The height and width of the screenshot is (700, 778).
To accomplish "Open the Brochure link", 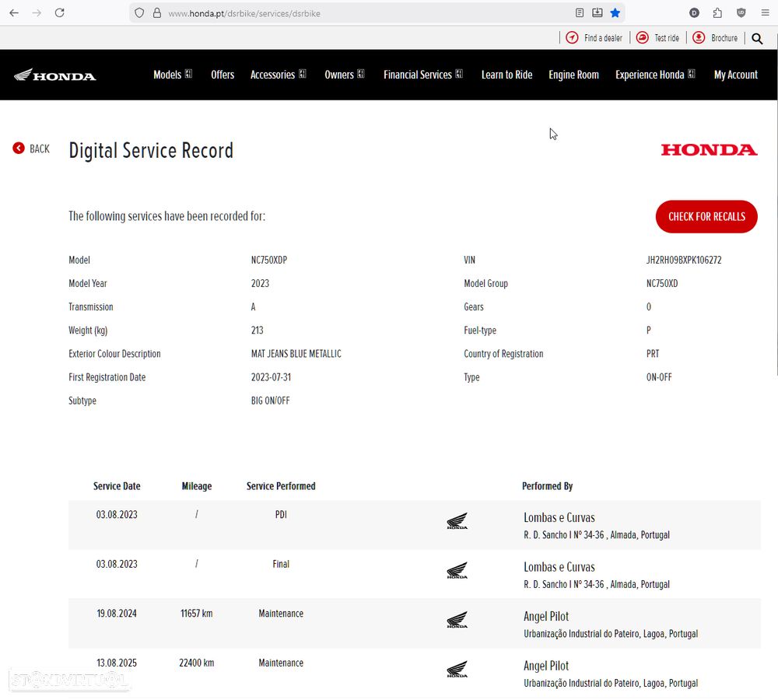I will point(724,38).
